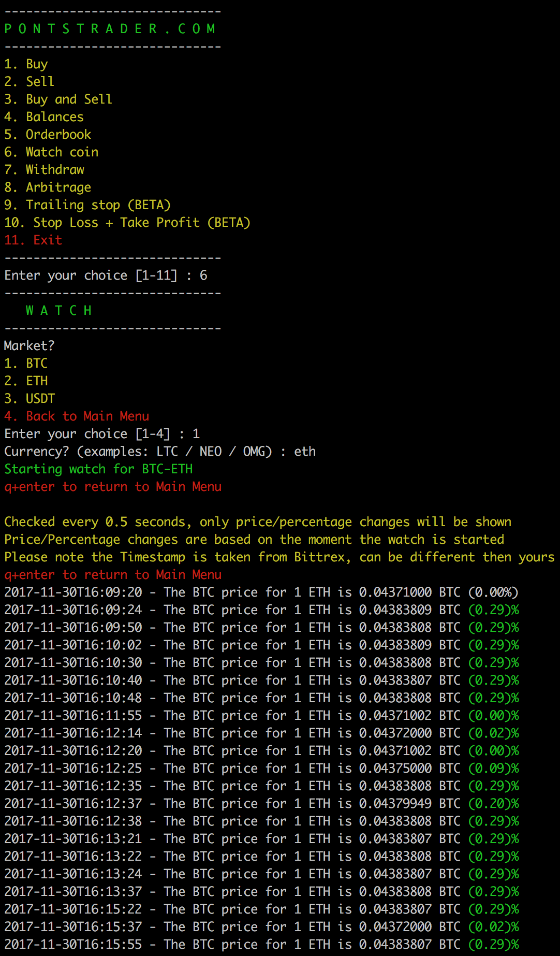Screen dimensions: 560x956
Task: Click '10. Stop Loss + Take Profit (BETA)'
Action: click(127, 223)
